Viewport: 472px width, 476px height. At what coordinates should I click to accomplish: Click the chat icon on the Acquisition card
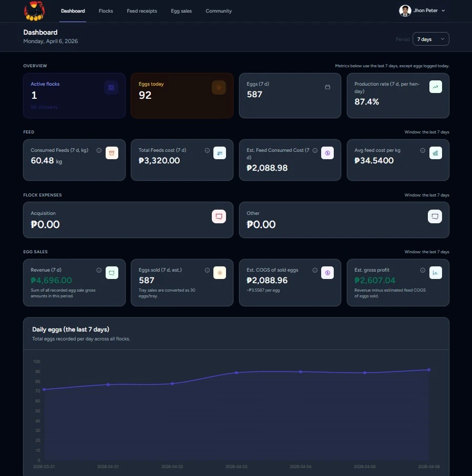[219, 216]
